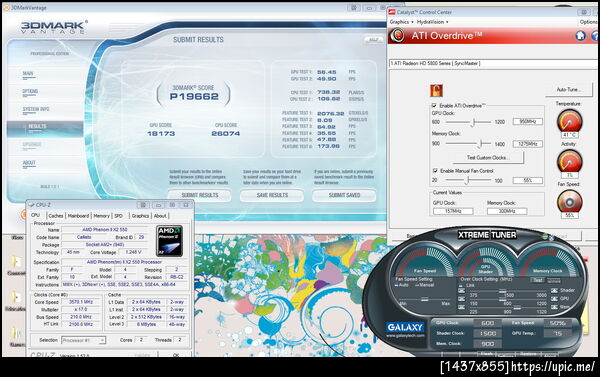Toggle Enable ATI Overdrive checkbox
The width and height of the screenshot is (600, 377).
434,106
